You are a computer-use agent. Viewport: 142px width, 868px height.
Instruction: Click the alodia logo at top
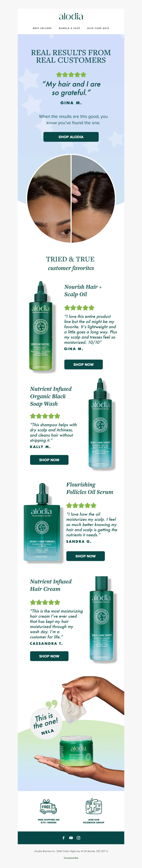pos(71,16)
